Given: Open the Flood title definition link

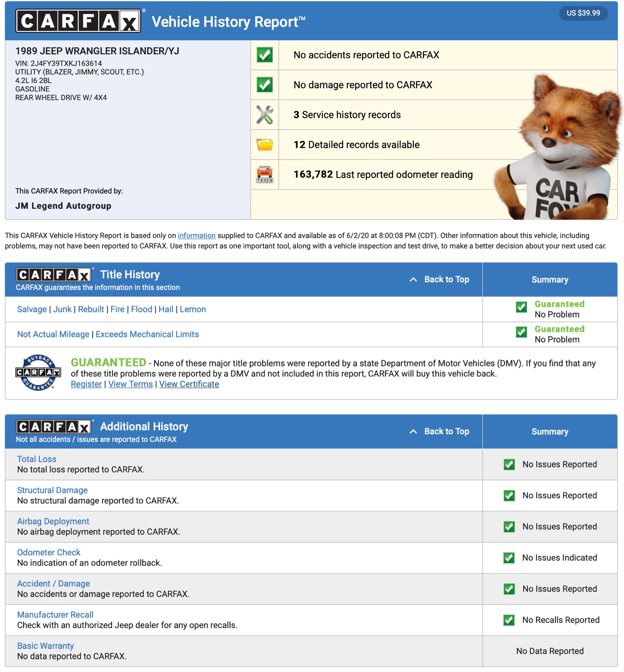Looking at the screenshot, I should coord(141,309).
